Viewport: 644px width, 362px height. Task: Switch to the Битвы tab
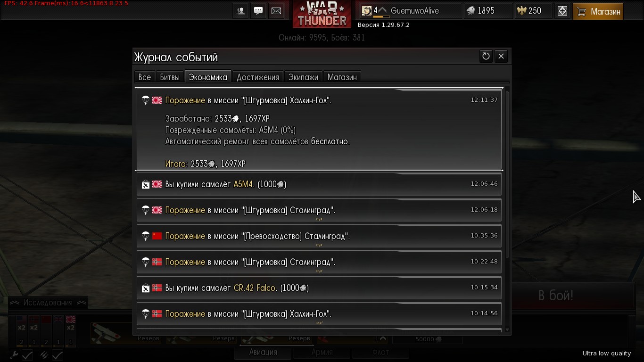pyautogui.click(x=170, y=77)
